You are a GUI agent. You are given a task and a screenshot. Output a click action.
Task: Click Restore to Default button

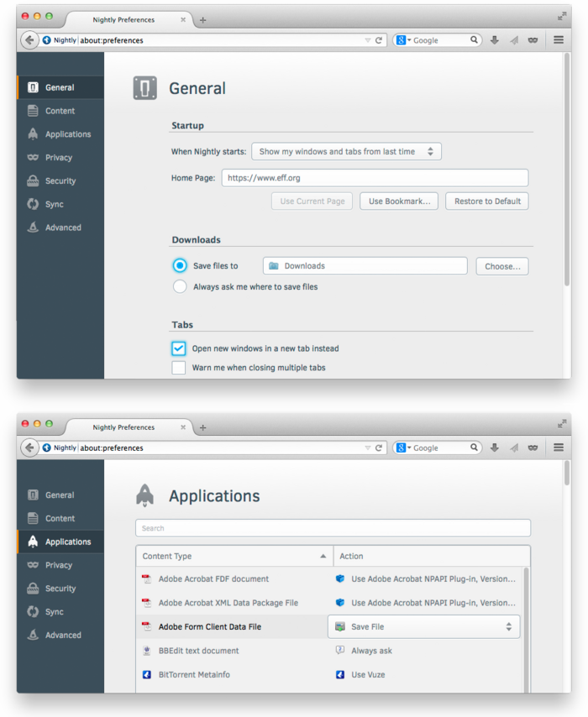487,201
